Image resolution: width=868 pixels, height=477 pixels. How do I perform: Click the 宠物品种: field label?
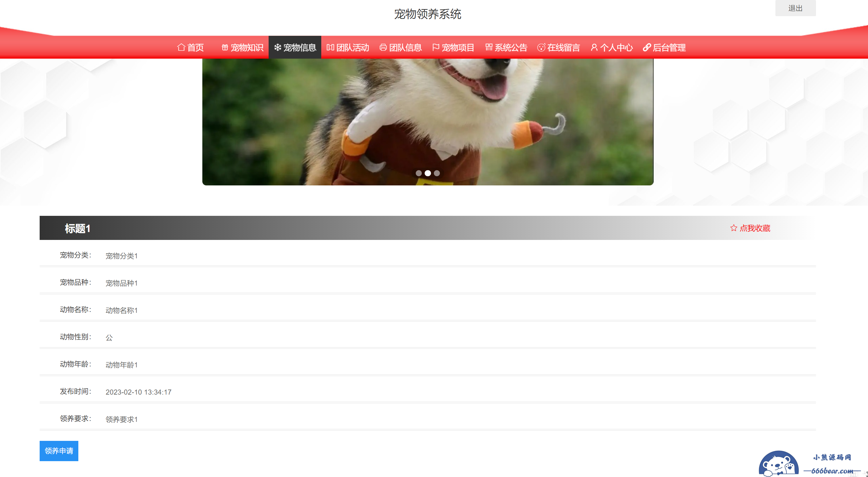tap(75, 282)
